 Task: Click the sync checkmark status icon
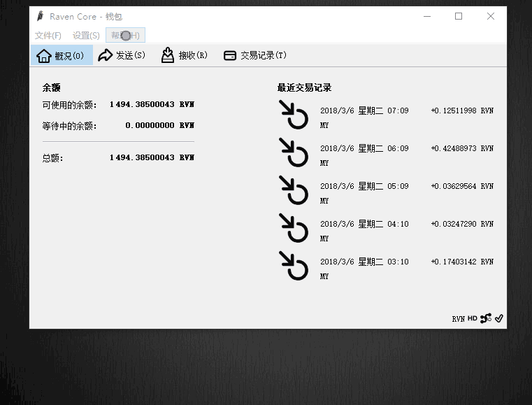tap(498, 318)
